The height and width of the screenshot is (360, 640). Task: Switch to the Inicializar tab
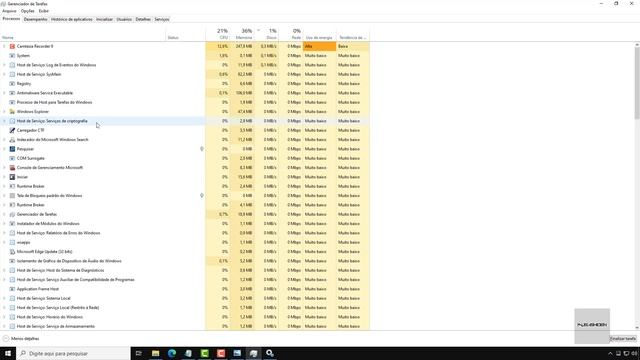[104, 19]
